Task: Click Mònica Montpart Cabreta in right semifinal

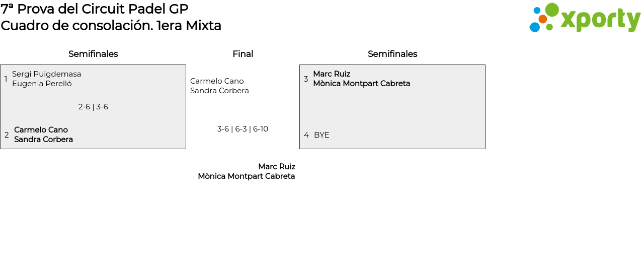Action: coord(361,84)
